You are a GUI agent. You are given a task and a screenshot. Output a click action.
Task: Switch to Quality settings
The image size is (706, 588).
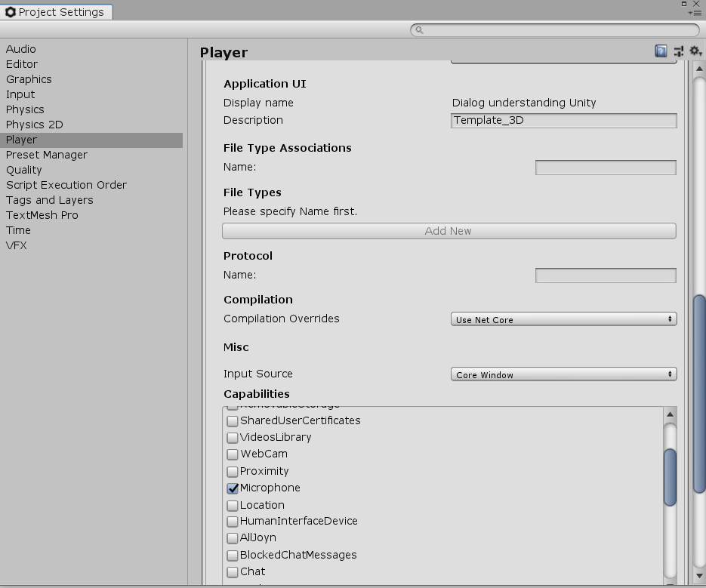pos(24,170)
